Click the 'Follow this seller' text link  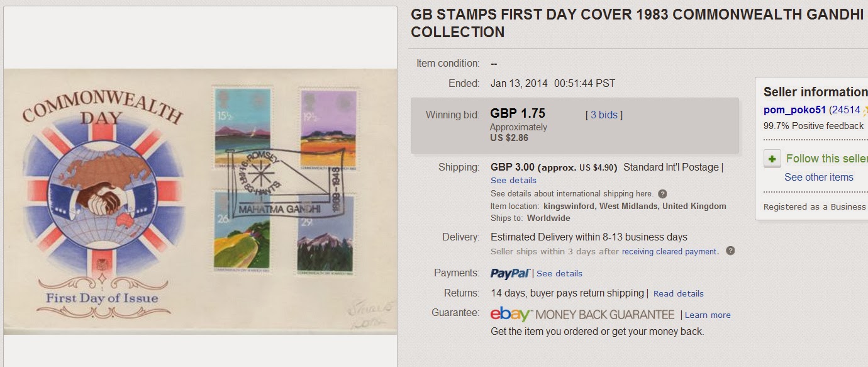(826, 159)
